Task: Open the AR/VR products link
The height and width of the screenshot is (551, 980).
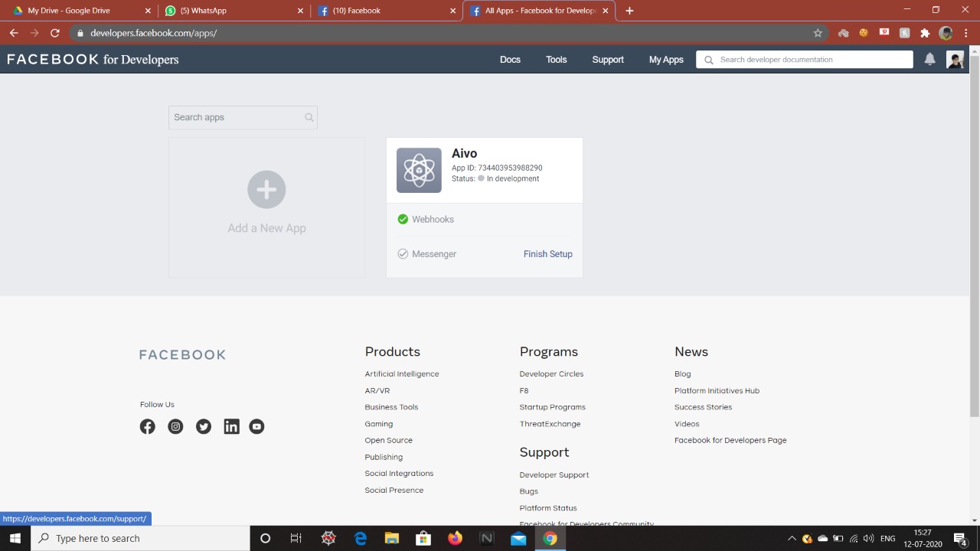Action: (x=377, y=391)
